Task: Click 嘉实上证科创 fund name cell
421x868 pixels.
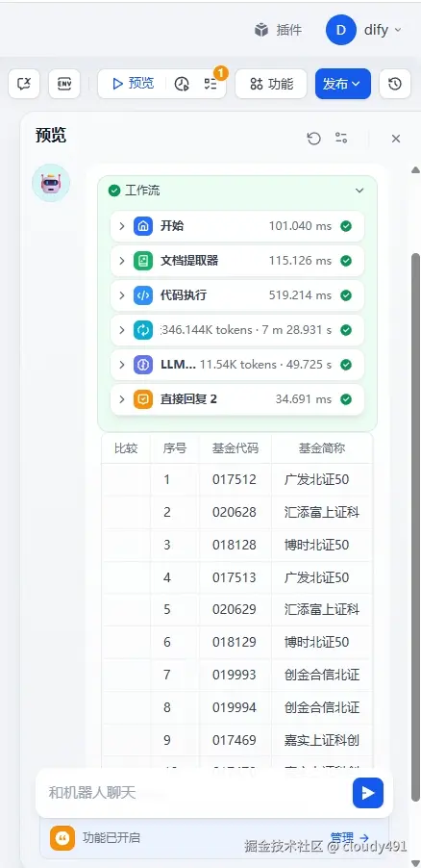Action: point(322,740)
